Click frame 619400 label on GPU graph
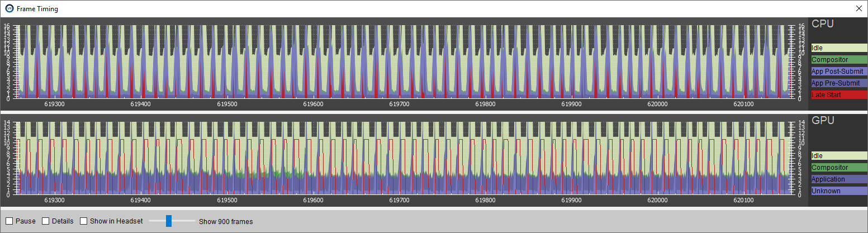 click(140, 200)
